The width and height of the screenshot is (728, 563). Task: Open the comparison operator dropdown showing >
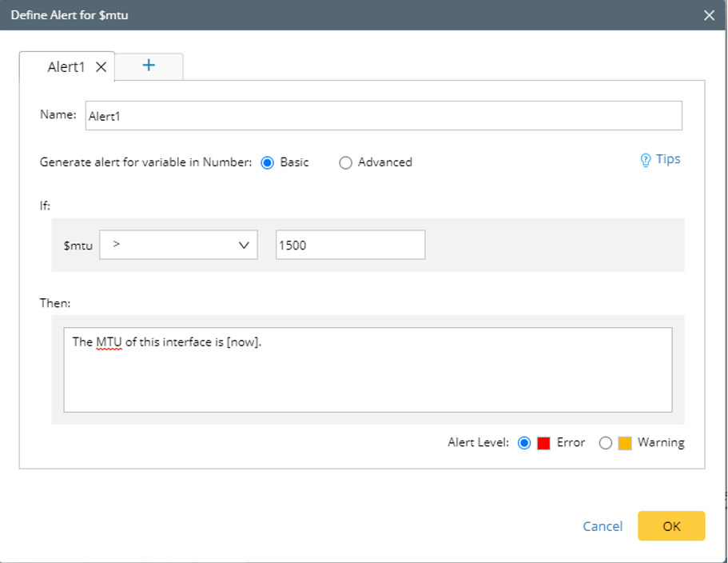pos(177,245)
